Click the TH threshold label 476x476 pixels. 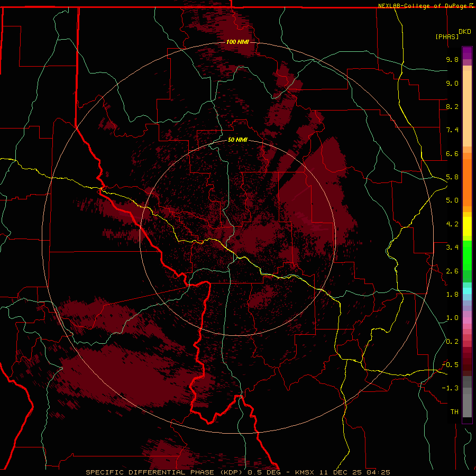pyautogui.click(x=454, y=412)
